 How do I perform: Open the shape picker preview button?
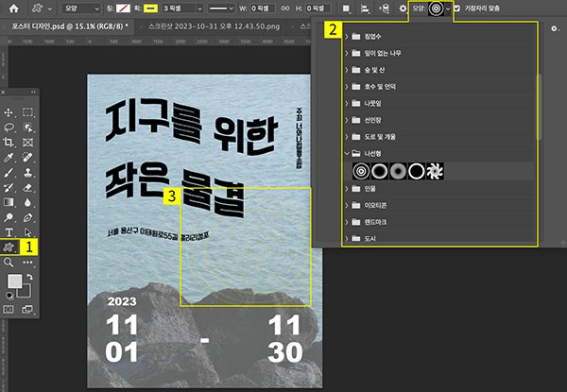pyautogui.click(x=436, y=9)
